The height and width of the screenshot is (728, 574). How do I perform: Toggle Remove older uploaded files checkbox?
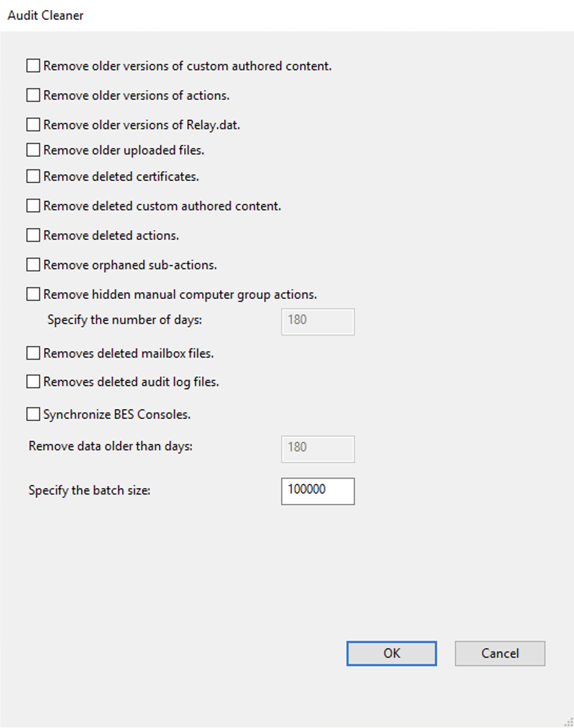pyautogui.click(x=33, y=150)
